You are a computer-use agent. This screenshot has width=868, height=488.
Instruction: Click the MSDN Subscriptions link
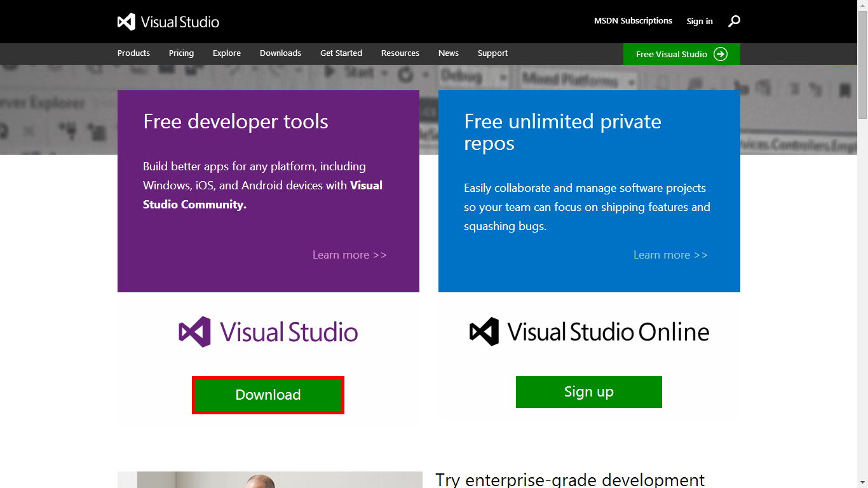pos(633,21)
